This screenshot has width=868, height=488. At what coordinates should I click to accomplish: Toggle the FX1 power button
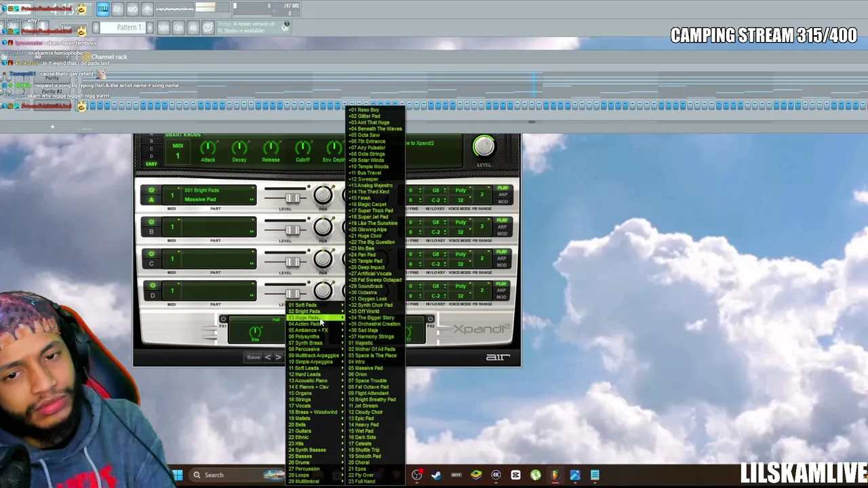pos(223,319)
